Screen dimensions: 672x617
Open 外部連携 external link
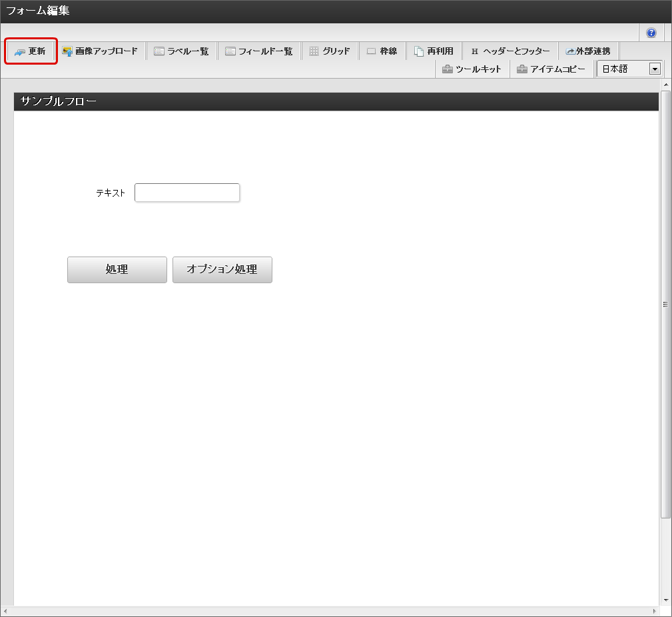tap(588, 51)
